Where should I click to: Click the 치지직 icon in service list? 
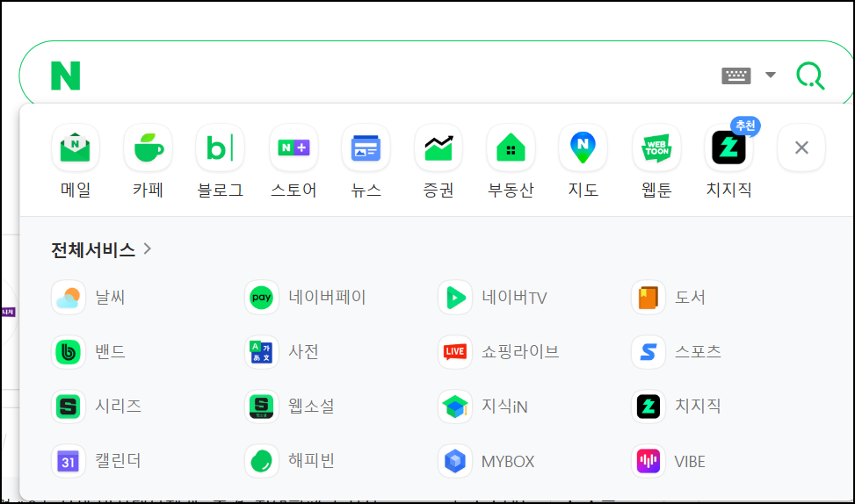click(648, 407)
